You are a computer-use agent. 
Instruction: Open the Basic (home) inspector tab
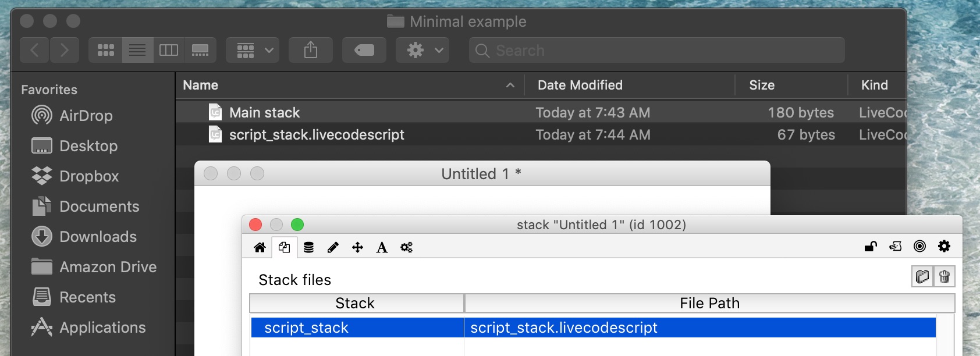tap(260, 247)
